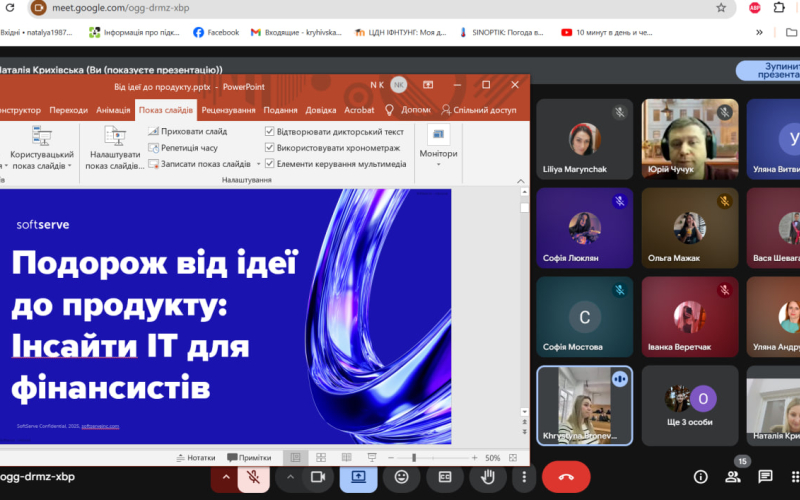
Task: Switch to the Рецензування ribbon tab
Action: click(x=228, y=110)
